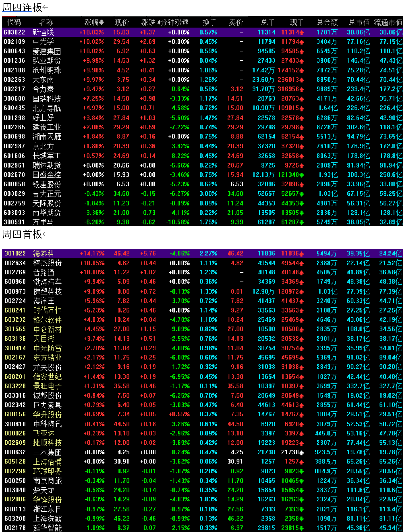Select stock 中光防雷

pos(47,348)
